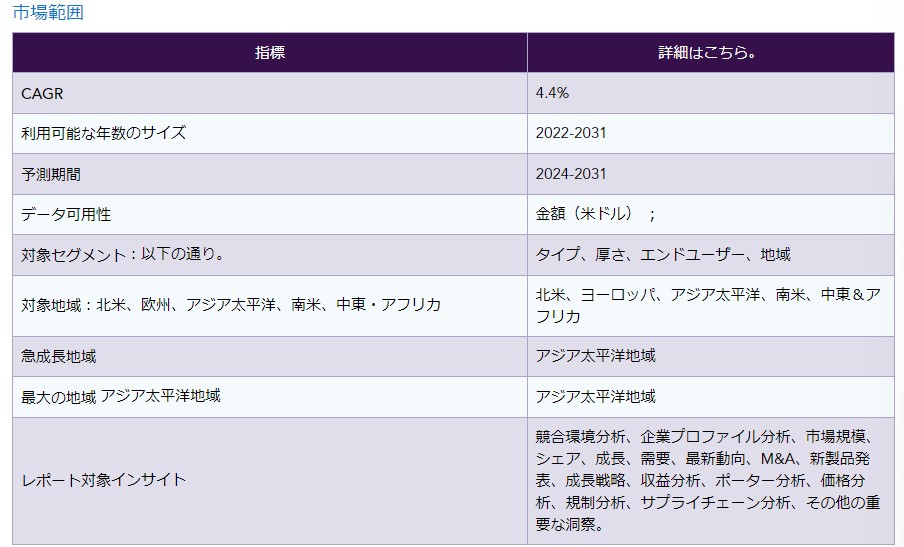Click the 2024-2031 value
The width and height of the screenshot is (904, 547).
pyautogui.click(x=710, y=174)
